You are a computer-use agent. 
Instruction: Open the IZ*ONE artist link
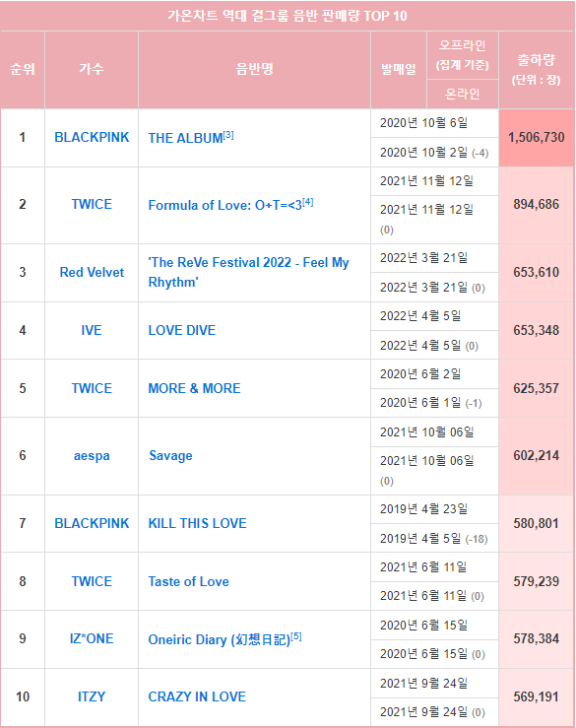click(92, 638)
